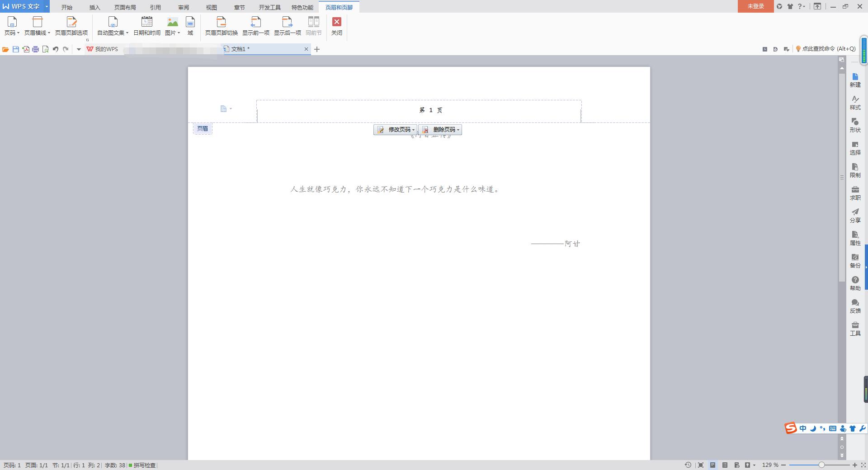
Task: Switch to the 审阅 ribbon tab
Action: [x=184, y=7]
